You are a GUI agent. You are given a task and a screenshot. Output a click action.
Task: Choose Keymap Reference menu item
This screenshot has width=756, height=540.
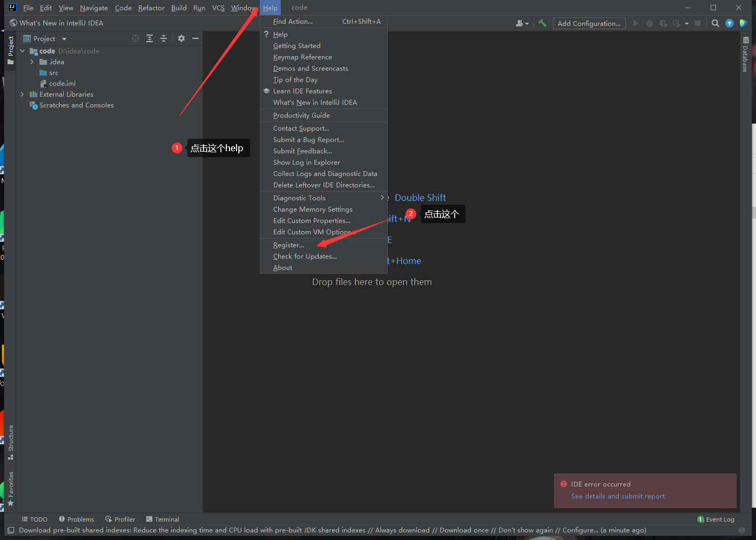click(323, 57)
